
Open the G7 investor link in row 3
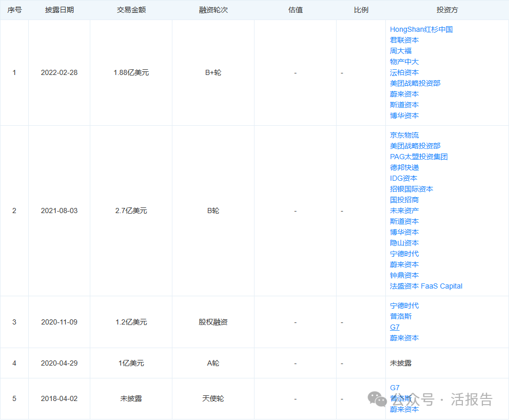(394, 327)
